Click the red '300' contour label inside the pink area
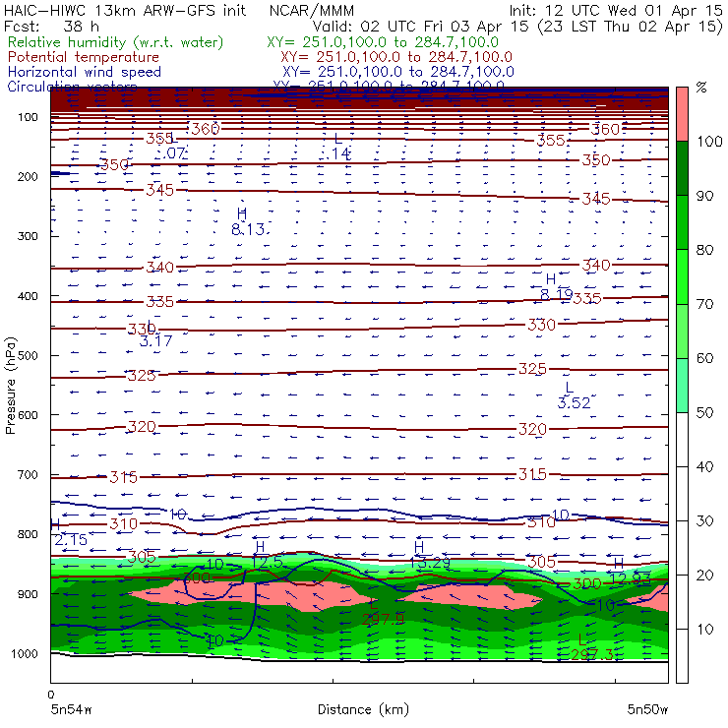Image resolution: width=728 pixels, height=728 pixels. [197, 578]
